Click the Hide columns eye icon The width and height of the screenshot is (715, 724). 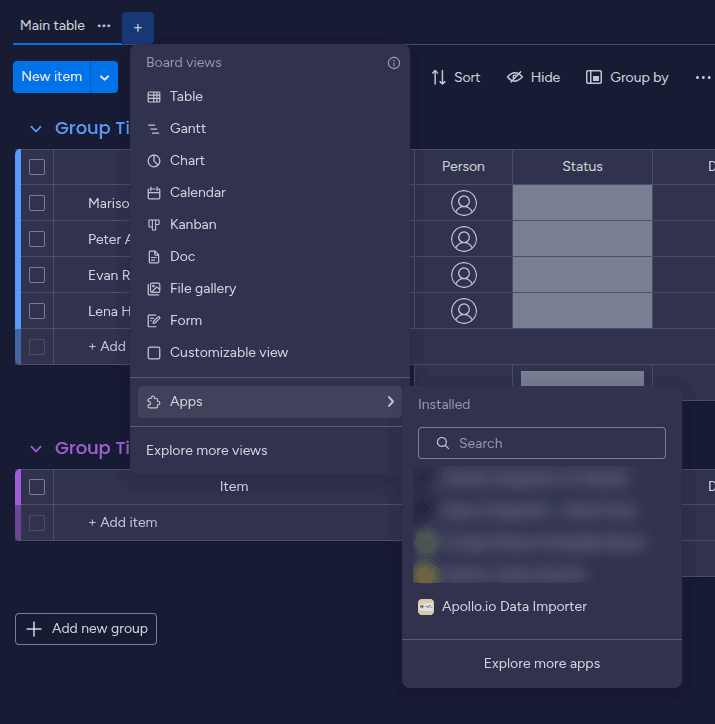[515, 77]
